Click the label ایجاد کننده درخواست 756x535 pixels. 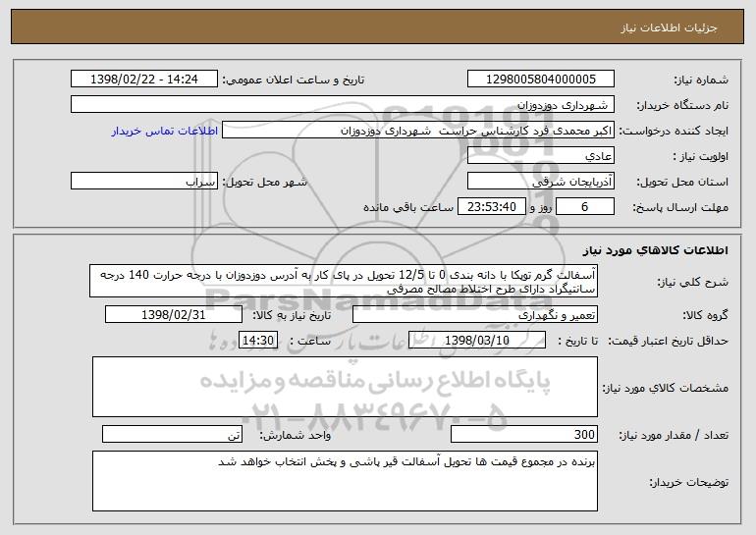pos(674,131)
